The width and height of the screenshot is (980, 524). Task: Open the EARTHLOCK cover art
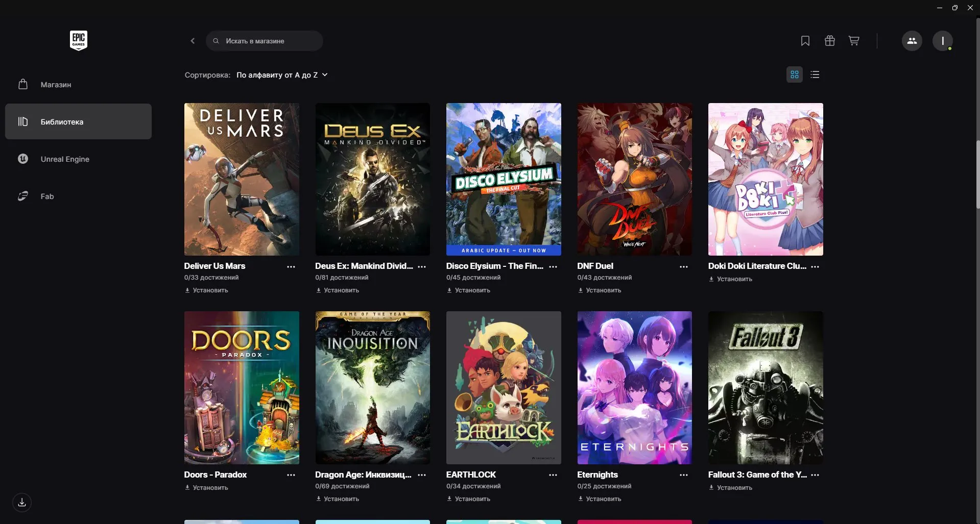[504, 388]
